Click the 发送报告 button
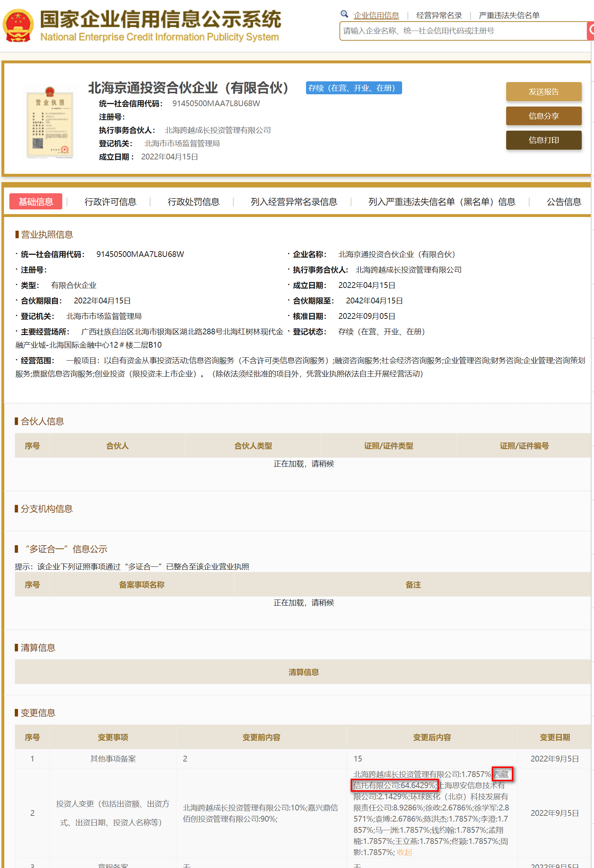594x868 pixels. 544,91
